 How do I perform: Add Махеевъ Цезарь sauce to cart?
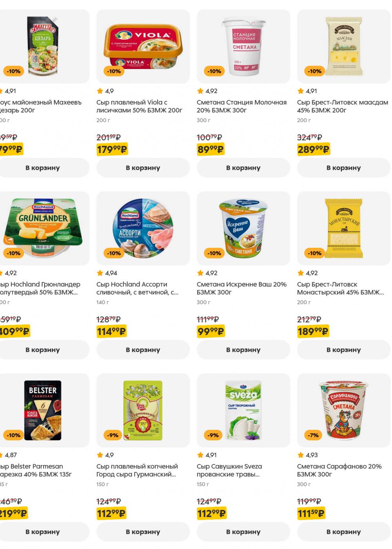[43, 168]
